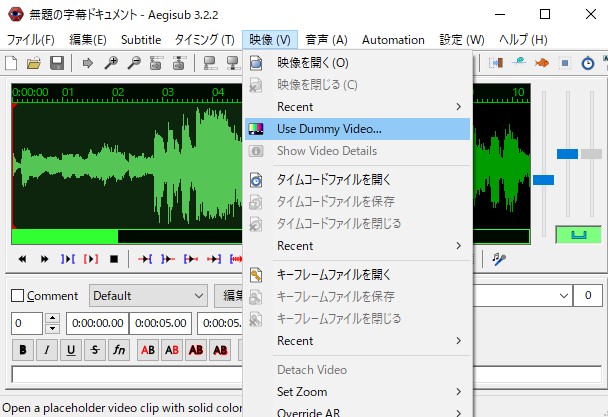This screenshot has width=608, height=417.
Task: Play 500 ms before selection start
Action: (145, 259)
